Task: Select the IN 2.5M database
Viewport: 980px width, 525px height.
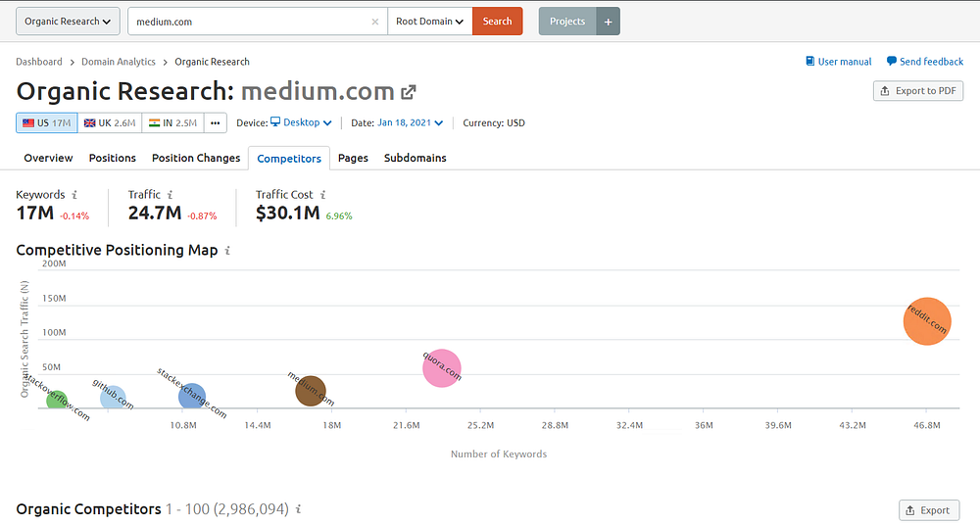Action: [x=173, y=123]
